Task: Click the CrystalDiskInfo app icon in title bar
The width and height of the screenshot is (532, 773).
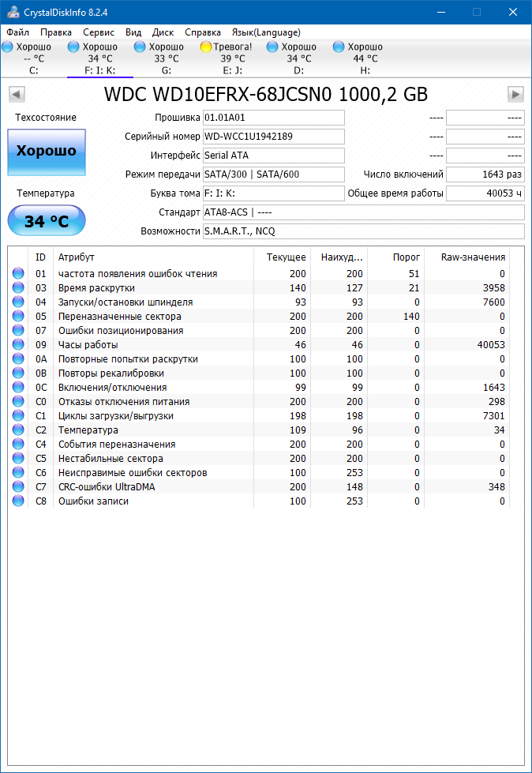Action: pyautogui.click(x=12, y=12)
